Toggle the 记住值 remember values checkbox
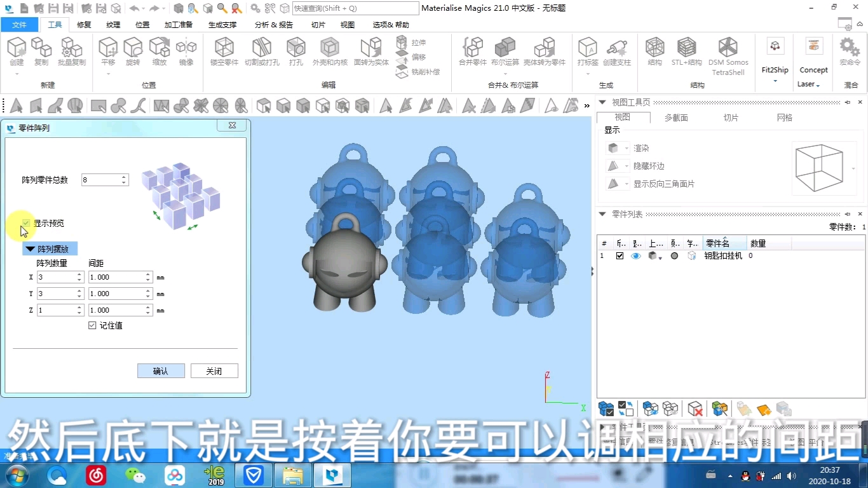 click(92, 325)
